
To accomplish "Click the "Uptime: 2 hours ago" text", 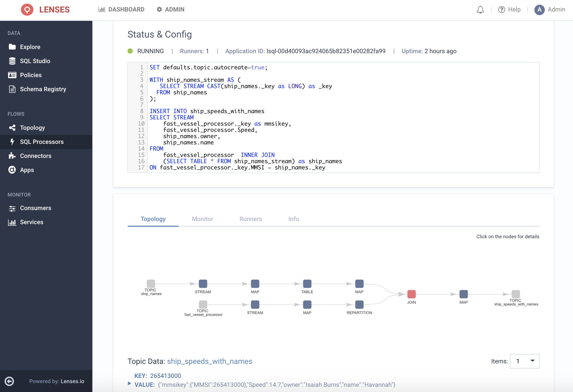I will tap(429, 51).
